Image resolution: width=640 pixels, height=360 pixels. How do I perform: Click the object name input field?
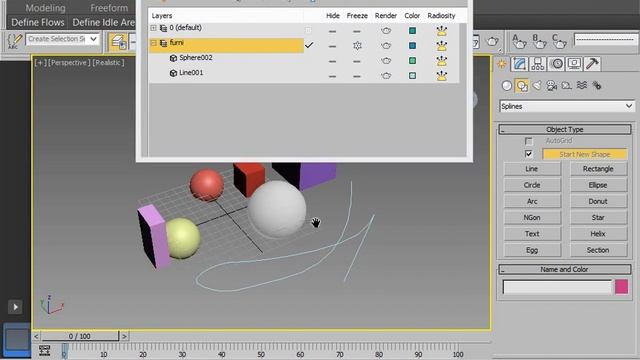[x=557, y=287]
